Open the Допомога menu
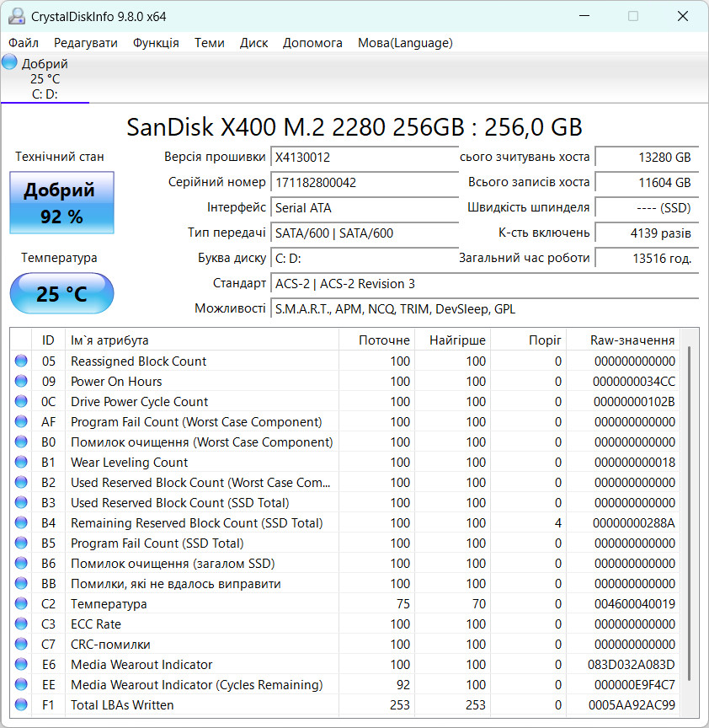 coord(312,43)
